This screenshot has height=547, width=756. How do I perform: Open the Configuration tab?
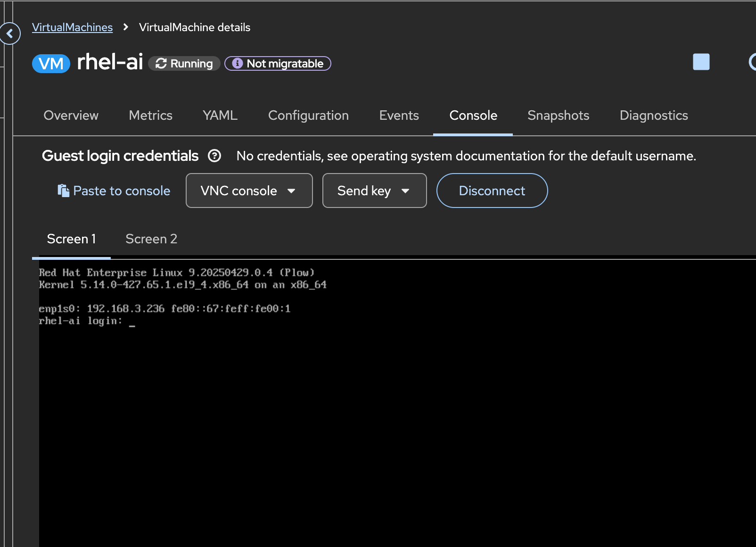pyautogui.click(x=309, y=116)
